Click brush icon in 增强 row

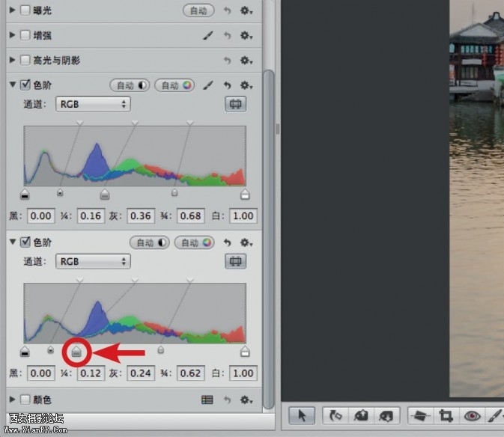click(x=209, y=35)
